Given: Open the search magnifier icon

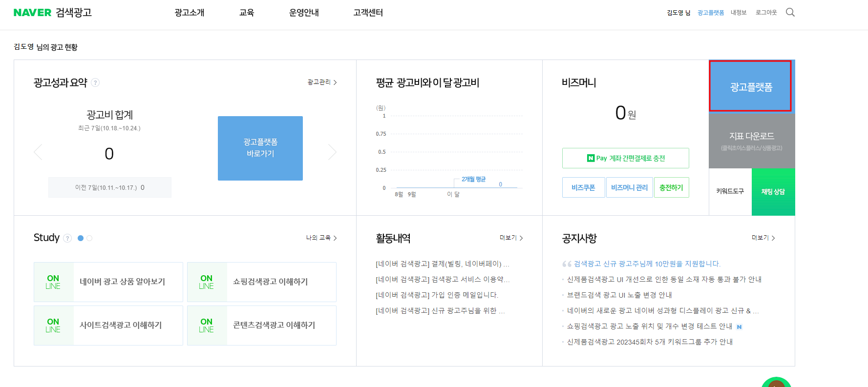Looking at the screenshot, I should point(790,12).
